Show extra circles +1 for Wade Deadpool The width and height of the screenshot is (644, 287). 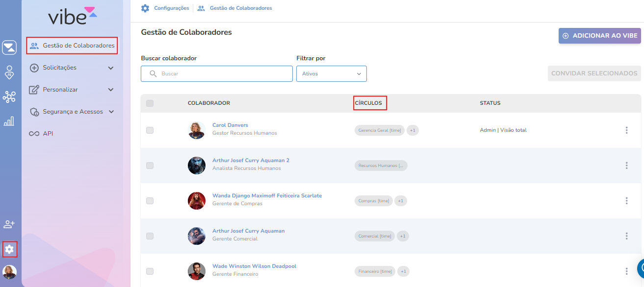[403, 271]
